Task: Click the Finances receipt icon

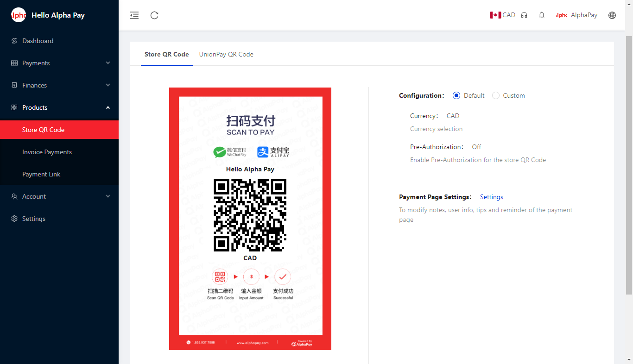Action: click(x=14, y=85)
